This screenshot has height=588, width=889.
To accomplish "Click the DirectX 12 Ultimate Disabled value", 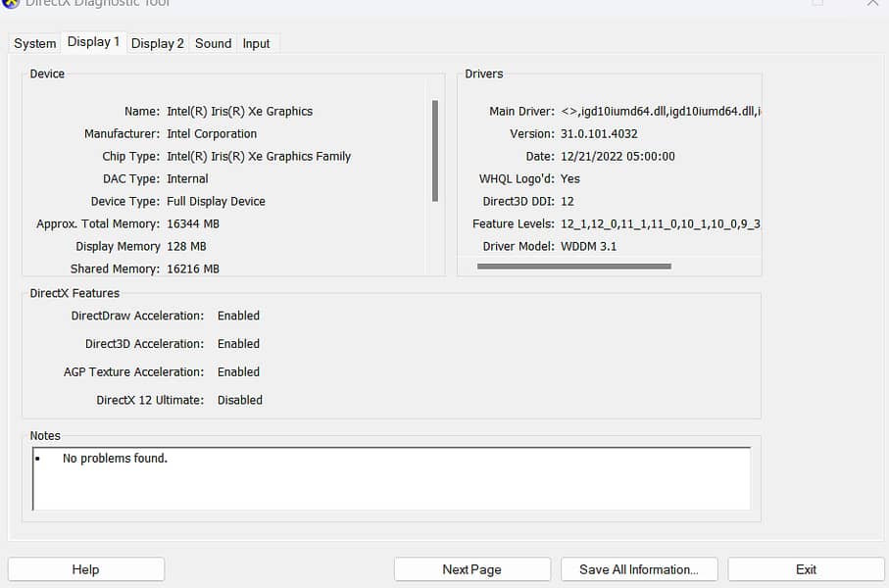I will 240,400.
